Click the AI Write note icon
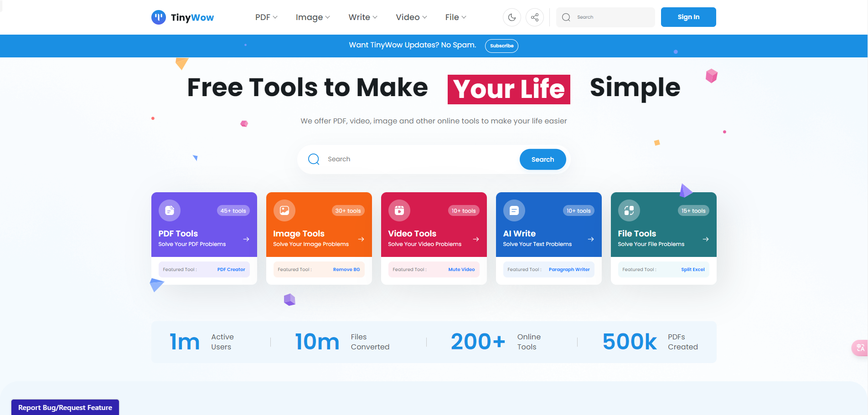 [514, 210]
